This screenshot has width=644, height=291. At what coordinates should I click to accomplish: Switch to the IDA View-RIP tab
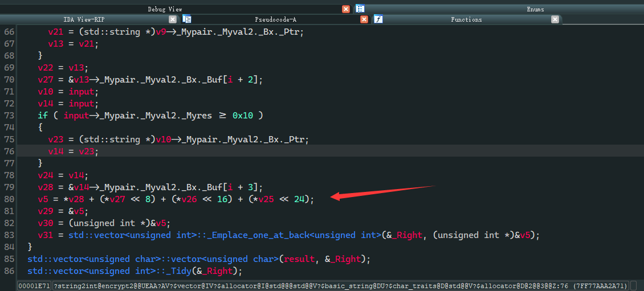[84, 19]
